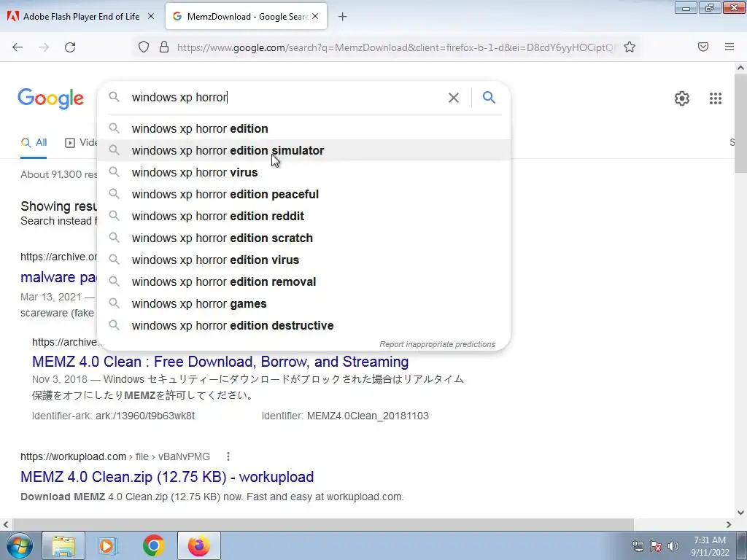Switch to the Videos results tab

[81, 143]
